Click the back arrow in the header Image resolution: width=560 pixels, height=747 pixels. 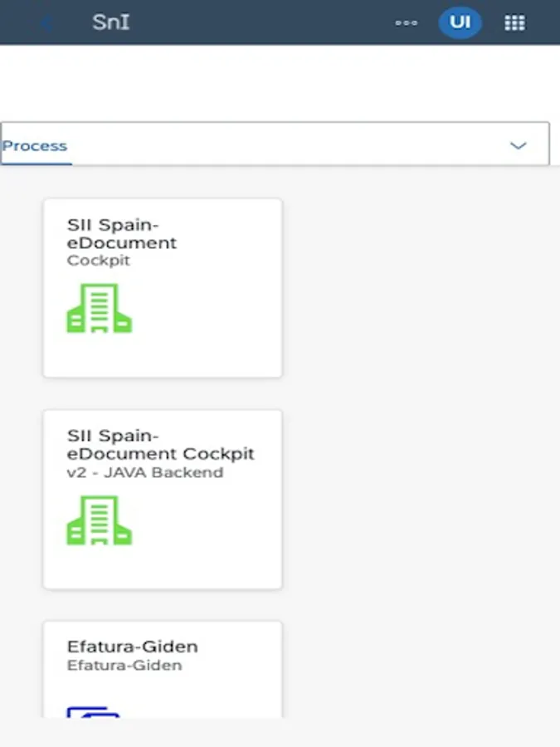point(46,22)
